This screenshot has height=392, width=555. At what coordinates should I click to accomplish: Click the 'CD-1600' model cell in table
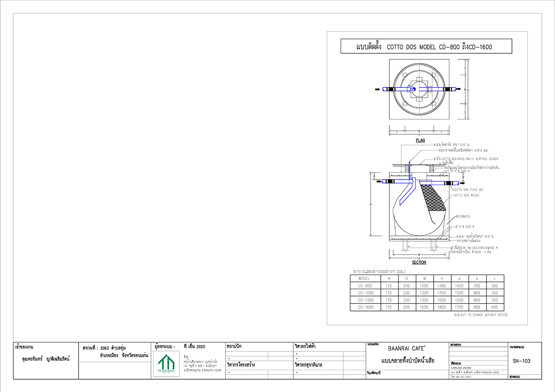click(x=365, y=307)
